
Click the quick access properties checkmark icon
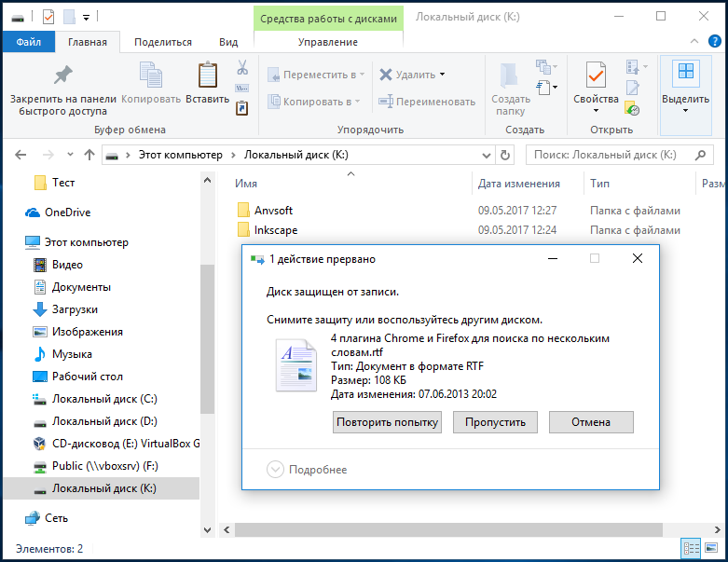48,18
